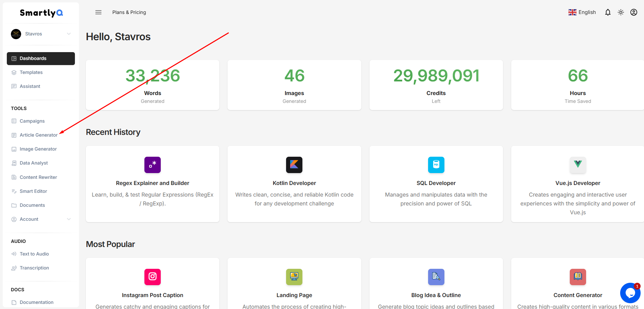The image size is (644, 309).
Task: Open Blog Idea & Outline title
Action: [x=436, y=295]
